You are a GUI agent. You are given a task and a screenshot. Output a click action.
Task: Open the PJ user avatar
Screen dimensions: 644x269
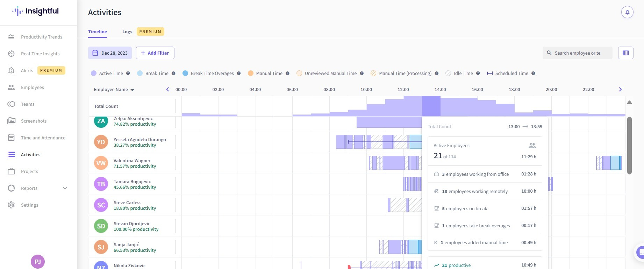coord(38,262)
